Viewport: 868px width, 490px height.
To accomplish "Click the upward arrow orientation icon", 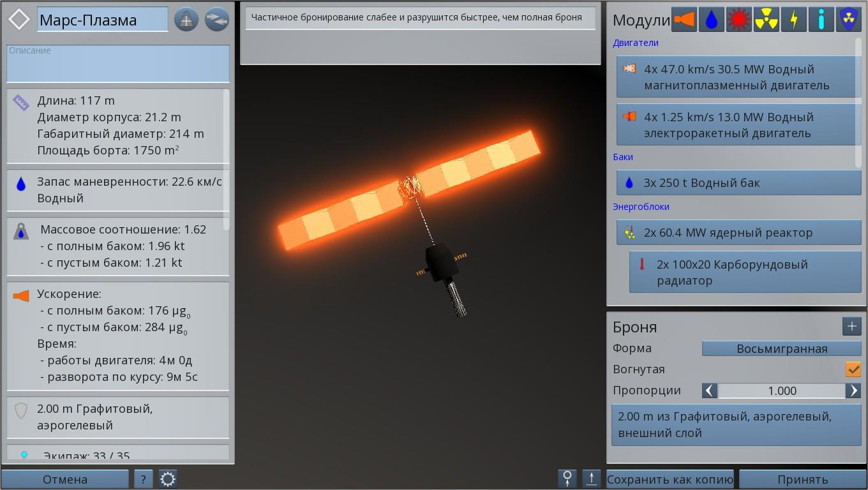I will tap(592, 479).
